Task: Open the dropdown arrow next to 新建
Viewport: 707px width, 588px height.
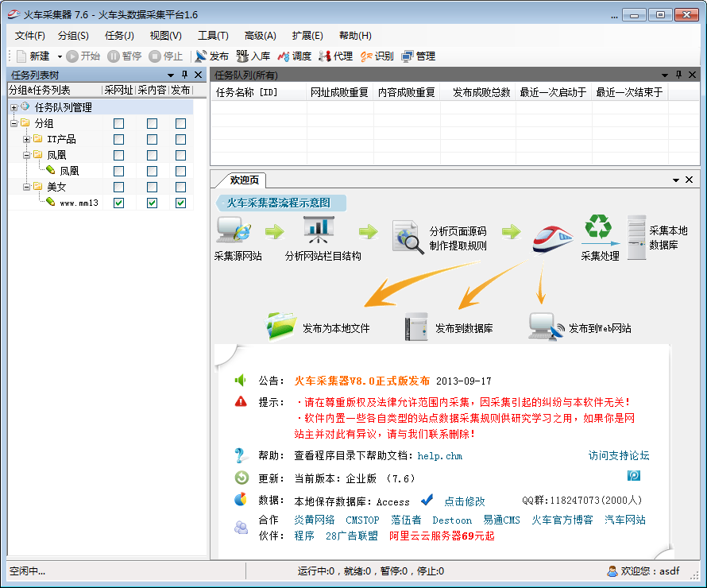Action: point(60,56)
